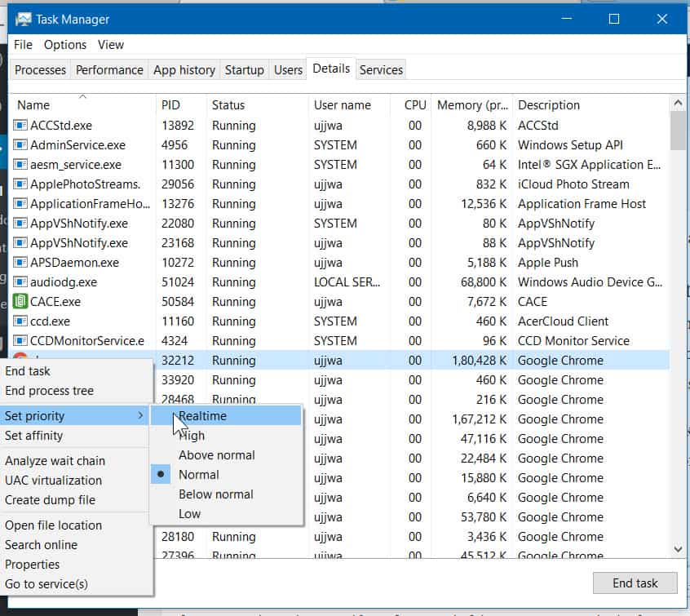Select Realtime priority
The image size is (690, 616).
pos(226,415)
